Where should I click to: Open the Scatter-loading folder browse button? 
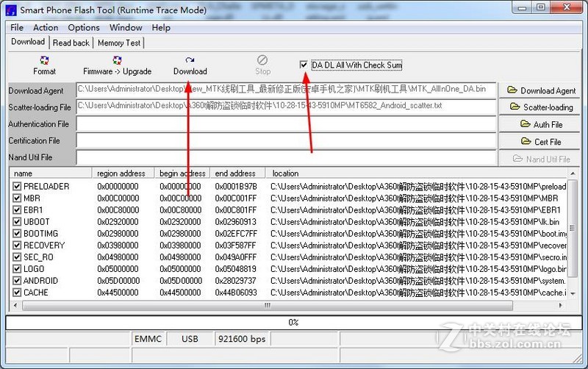[x=539, y=107]
